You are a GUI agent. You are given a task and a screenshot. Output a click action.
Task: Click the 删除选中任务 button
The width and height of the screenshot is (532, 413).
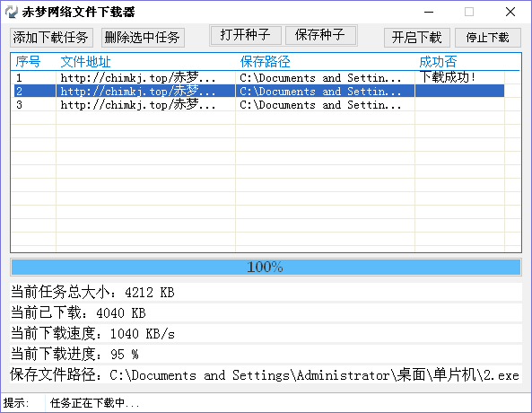coord(143,38)
